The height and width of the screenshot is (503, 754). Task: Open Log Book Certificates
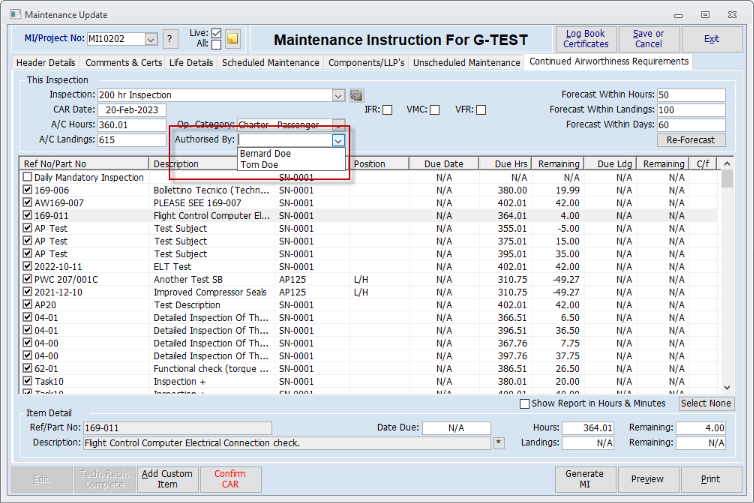pos(586,38)
